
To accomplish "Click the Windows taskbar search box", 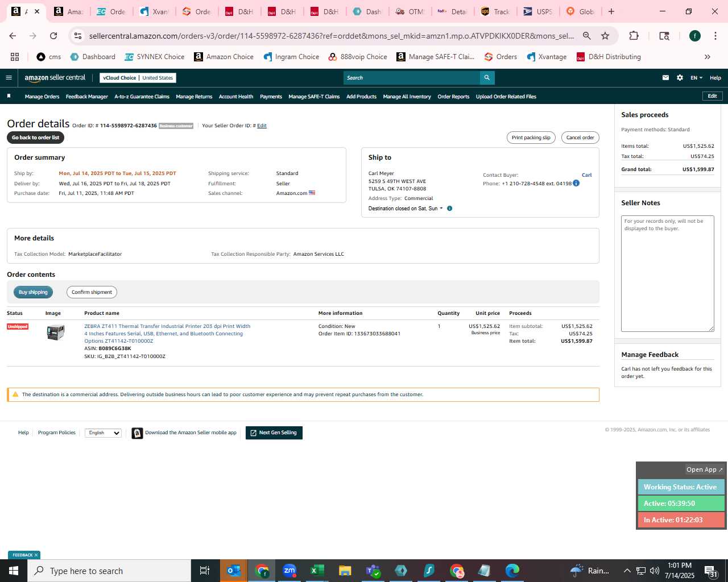I will point(109,571).
